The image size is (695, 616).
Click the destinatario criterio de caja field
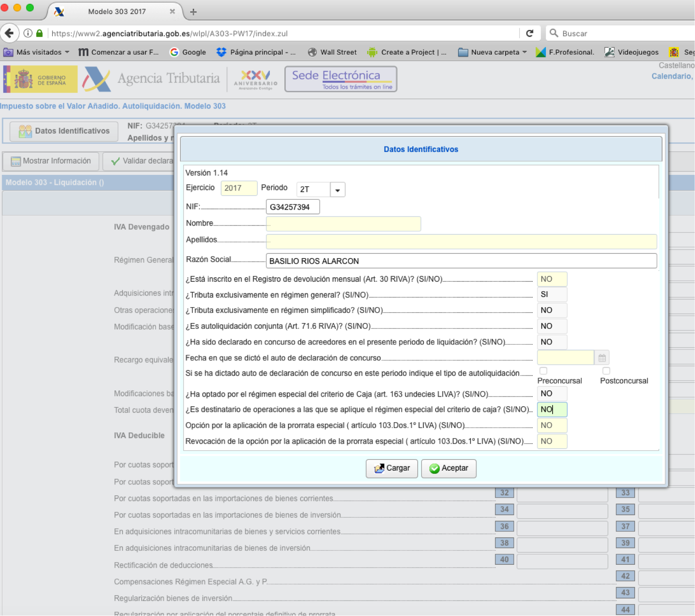pyautogui.click(x=552, y=410)
